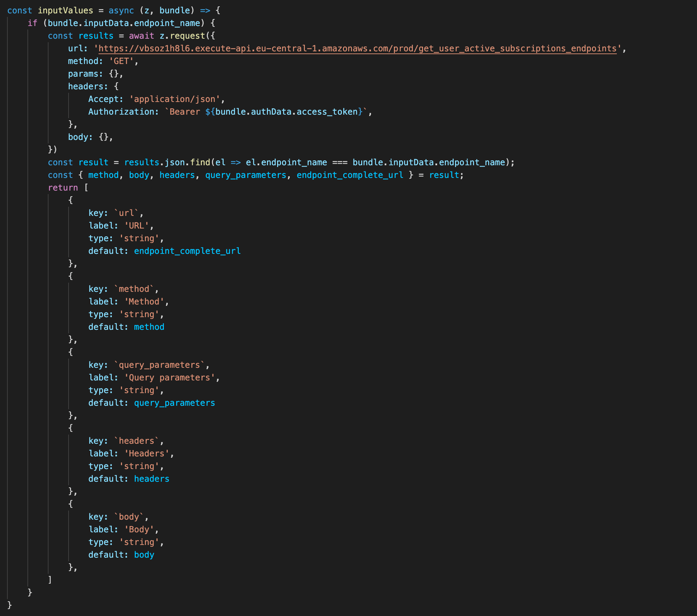
Task: Click 'z.request' in the await statement
Action: (x=182, y=36)
